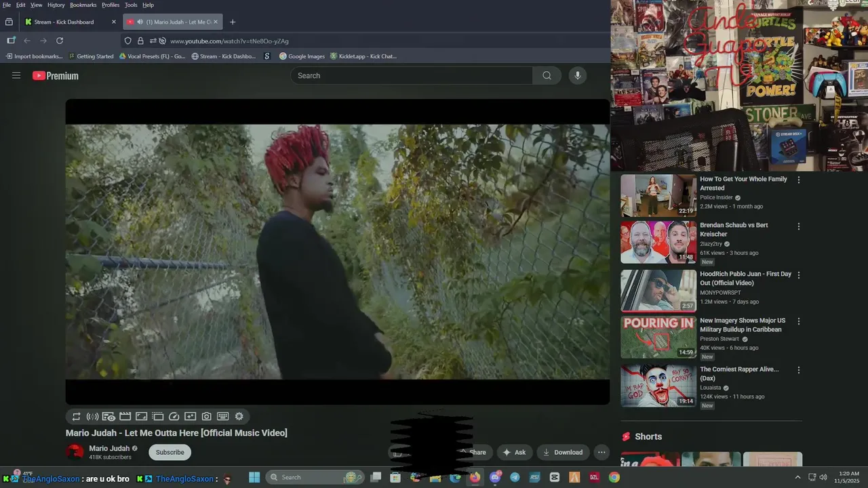Viewport: 868px width, 488px height.
Task: Toggle loop video icon in enhancer toolbar
Action: click(x=77, y=416)
